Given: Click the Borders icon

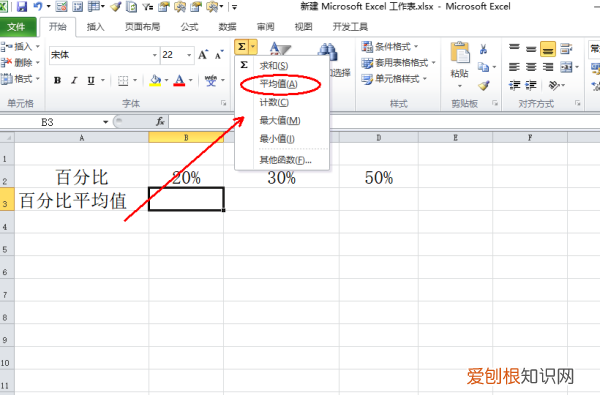Looking at the screenshot, I should (123, 80).
